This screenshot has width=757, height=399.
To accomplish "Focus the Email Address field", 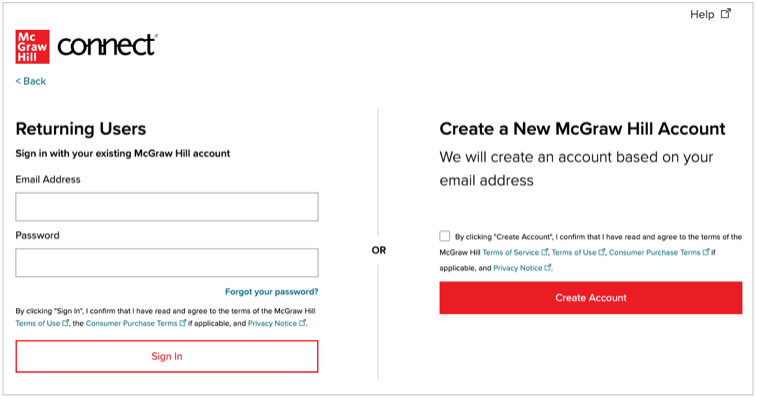I will click(167, 207).
